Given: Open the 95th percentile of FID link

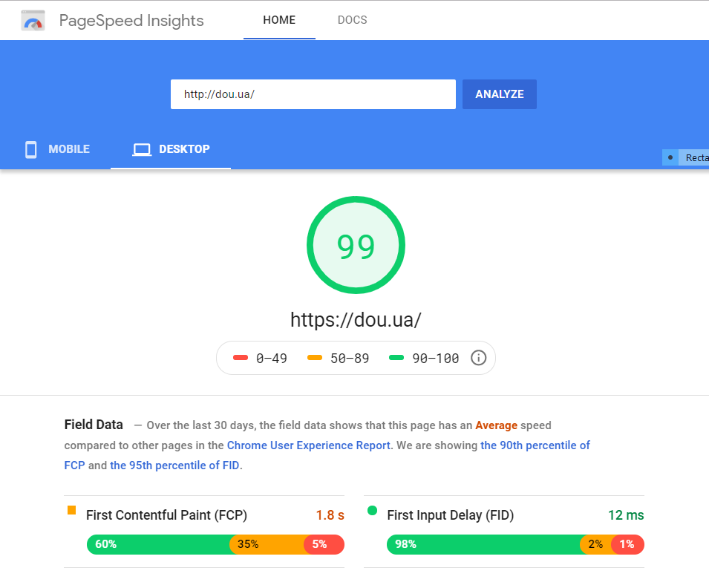Looking at the screenshot, I should point(174,465).
